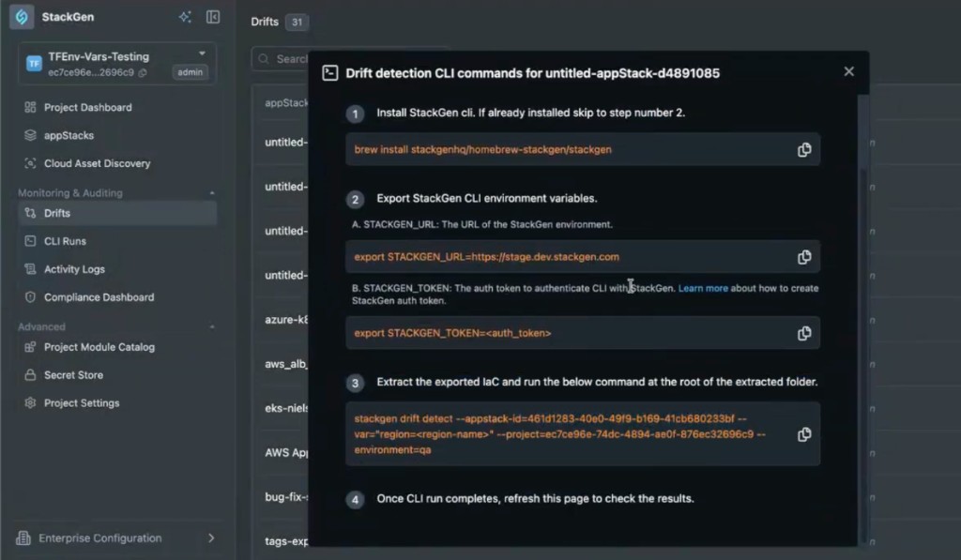The height and width of the screenshot is (560, 961).
Task: Click the TFEnv-Vars-Testing project avatar
Action: tap(34, 63)
